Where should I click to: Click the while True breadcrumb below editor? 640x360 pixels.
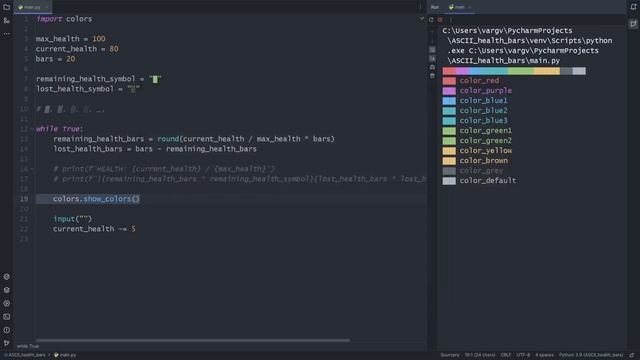pyautogui.click(x=28, y=346)
